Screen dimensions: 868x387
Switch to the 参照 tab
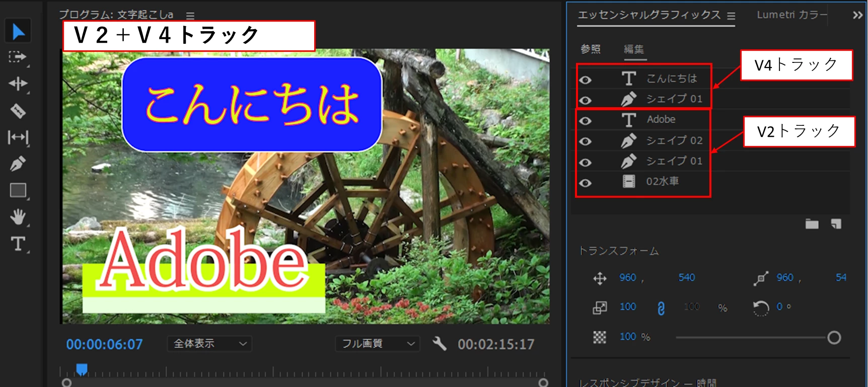pyautogui.click(x=591, y=49)
